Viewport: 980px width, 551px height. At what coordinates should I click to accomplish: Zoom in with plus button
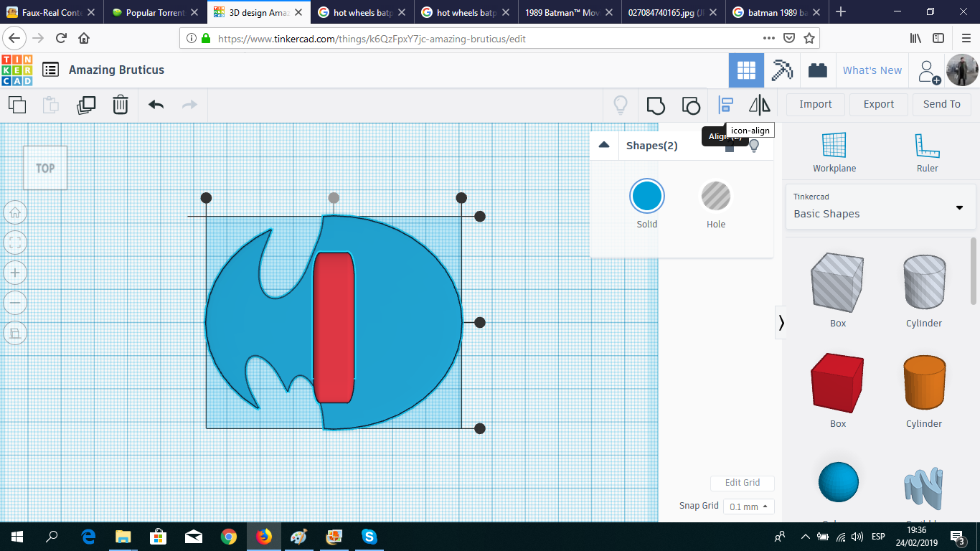[x=15, y=273]
